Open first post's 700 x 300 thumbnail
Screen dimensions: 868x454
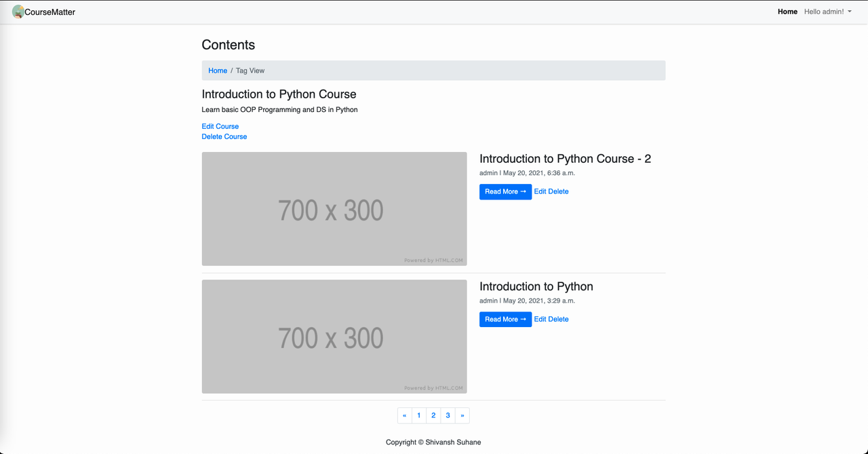(334, 209)
